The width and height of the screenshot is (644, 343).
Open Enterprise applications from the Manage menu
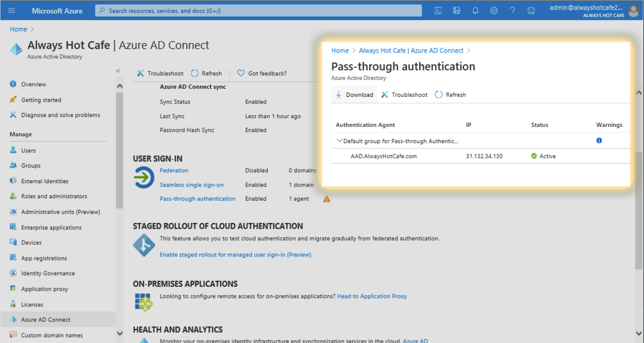pyautogui.click(x=51, y=227)
